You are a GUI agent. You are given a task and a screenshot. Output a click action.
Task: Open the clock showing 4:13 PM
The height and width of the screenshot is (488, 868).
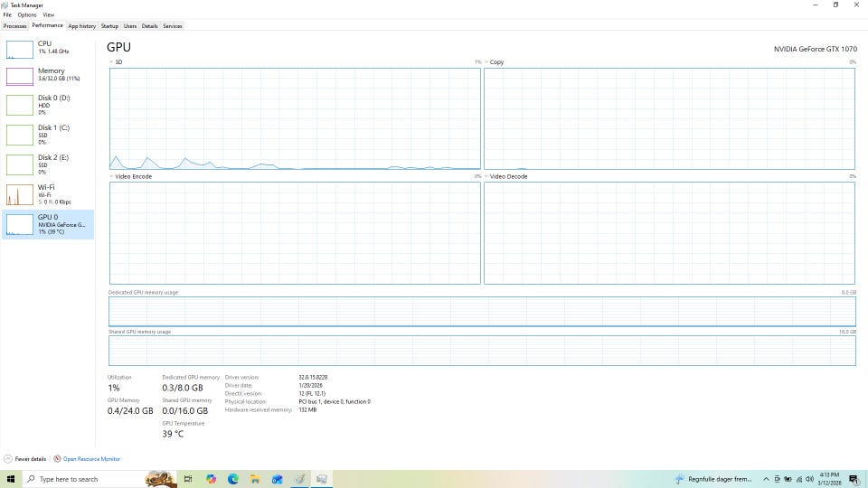(829, 479)
